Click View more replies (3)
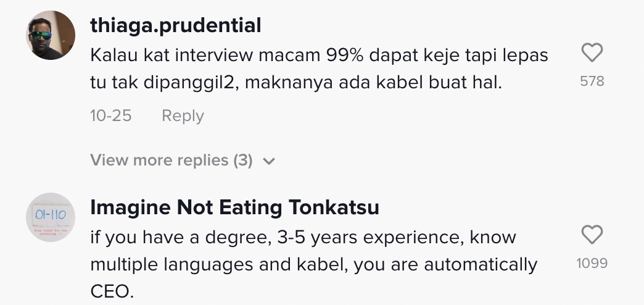Screen dimensions: 644x305 (x=171, y=161)
